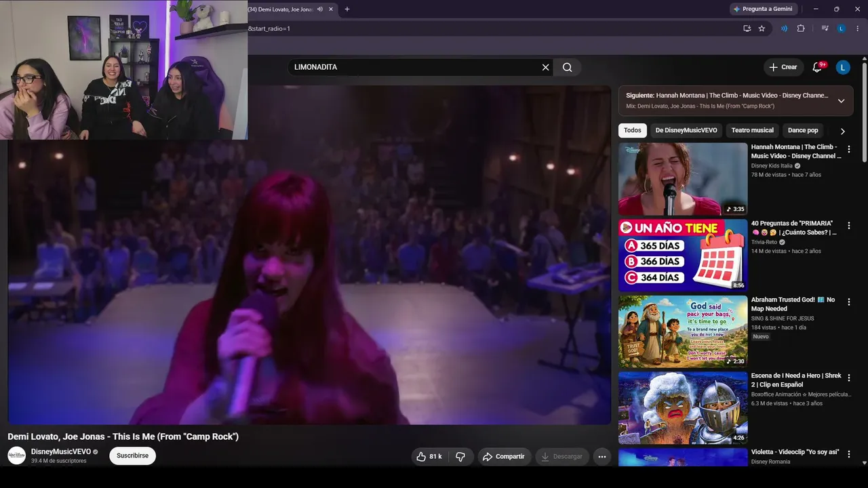The height and width of the screenshot is (488, 868).
Task: Open the Hannah Montana The Climb thumbnail
Action: pos(683,179)
